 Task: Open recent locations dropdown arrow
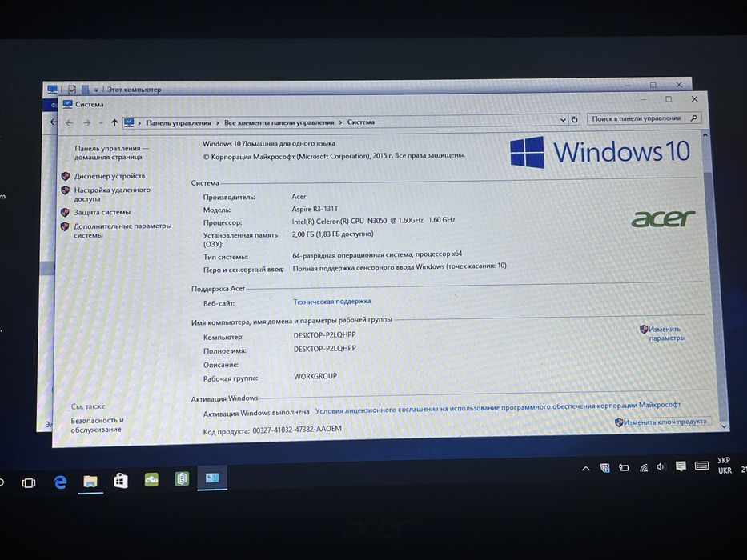[101, 123]
